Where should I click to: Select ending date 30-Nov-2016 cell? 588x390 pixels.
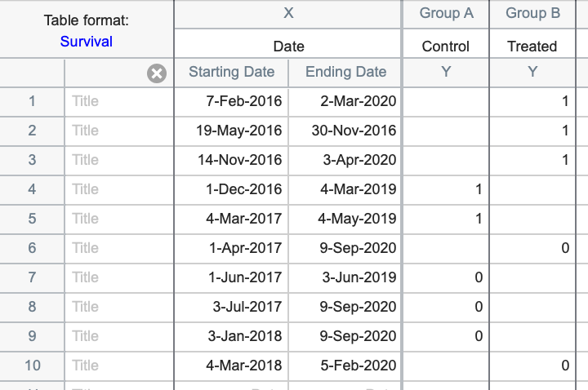[345, 131]
